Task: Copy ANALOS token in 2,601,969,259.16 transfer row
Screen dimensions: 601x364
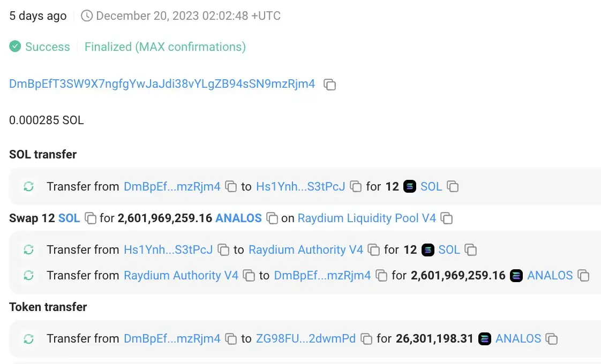Action: point(583,276)
